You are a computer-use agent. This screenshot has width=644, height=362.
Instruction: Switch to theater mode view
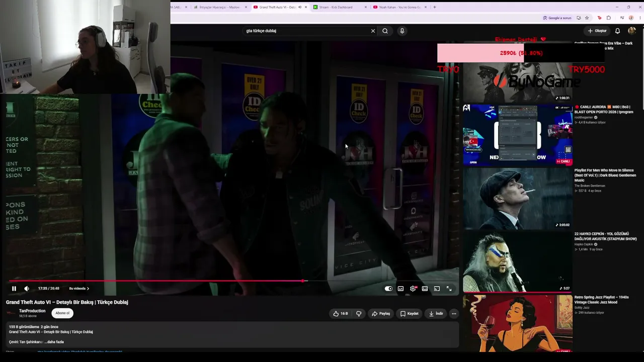click(425, 289)
